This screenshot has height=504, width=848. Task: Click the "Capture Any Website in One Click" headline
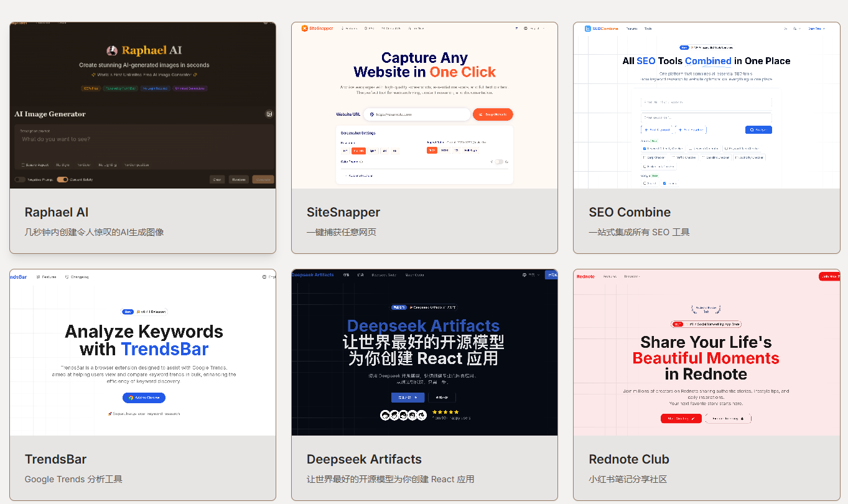424,65
